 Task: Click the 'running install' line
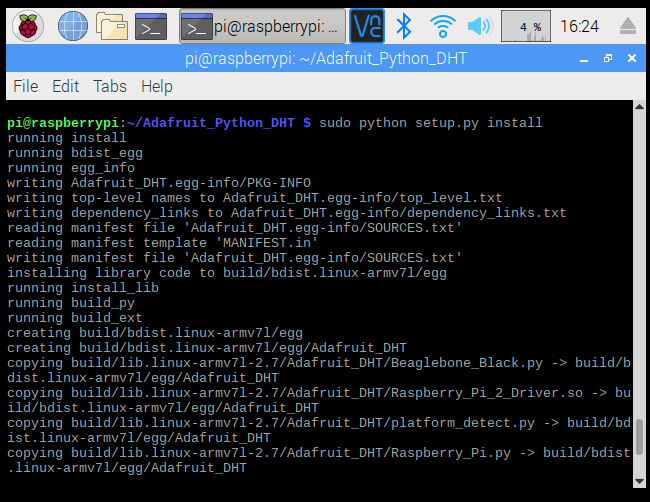pyautogui.click(x=67, y=138)
